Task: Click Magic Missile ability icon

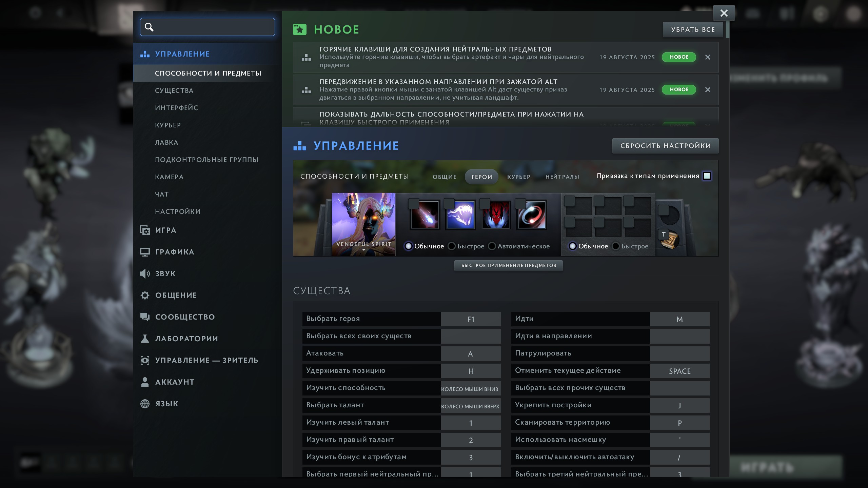Action: click(x=425, y=215)
